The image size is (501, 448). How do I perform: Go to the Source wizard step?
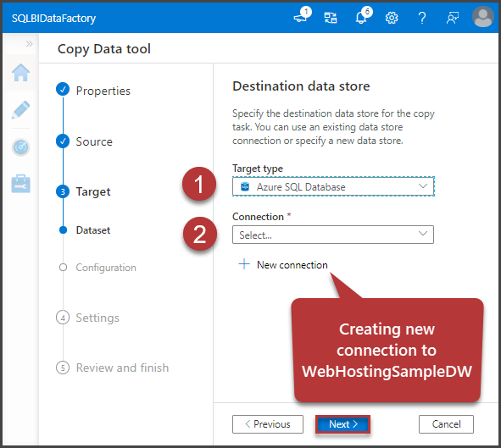94,141
